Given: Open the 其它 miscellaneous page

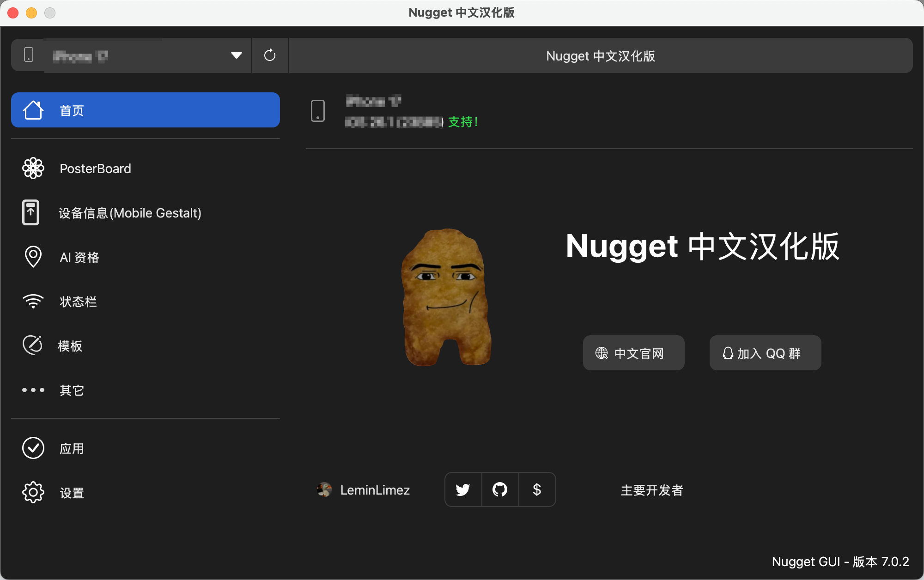Looking at the screenshot, I should pos(146,390).
